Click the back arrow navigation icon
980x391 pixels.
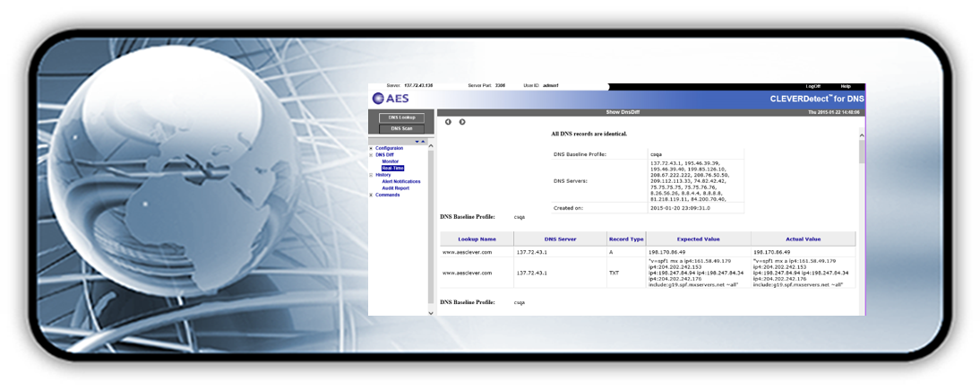pyautogui.click(x=448, y=122)
